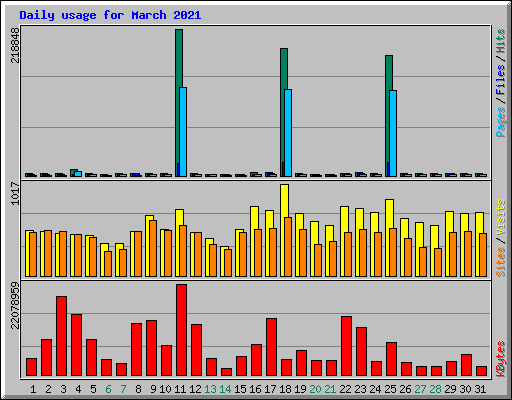Click the day 9 axis label
The height and width of the screenshot is (400, 512).
coord(153,389)
